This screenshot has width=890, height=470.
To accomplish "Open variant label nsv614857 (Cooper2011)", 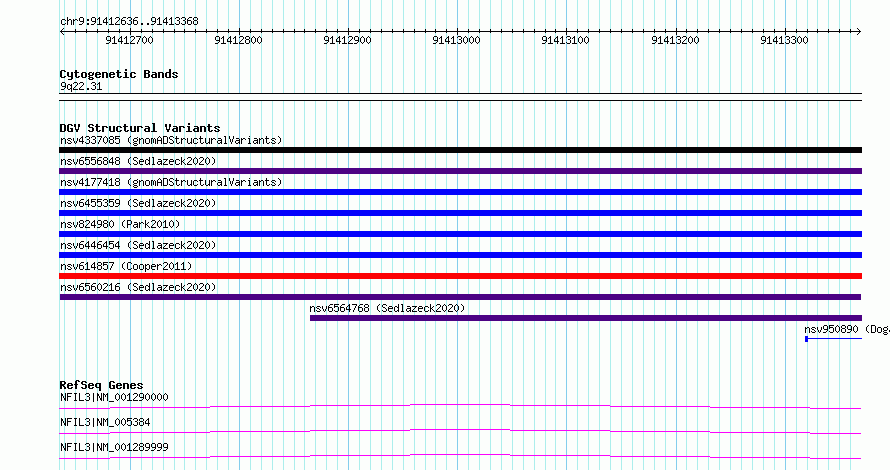I will [126, 266].
